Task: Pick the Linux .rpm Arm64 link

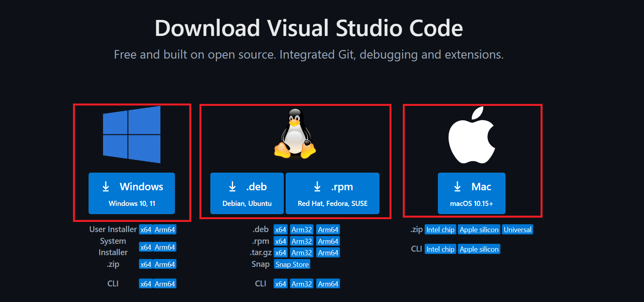Action: [x=328, y=241]
